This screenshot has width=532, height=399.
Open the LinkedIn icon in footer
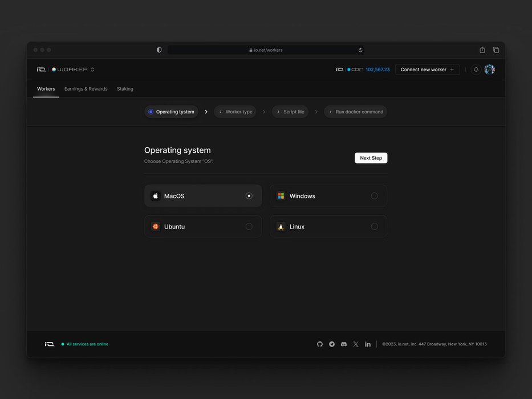click(368, 344)
